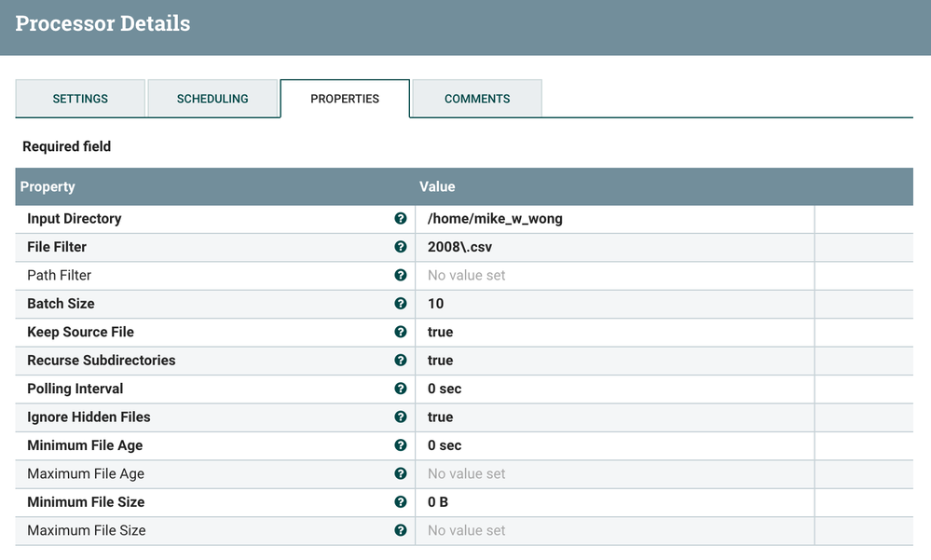Open Minimum File Age help icon
Image resolution: width=931 pixels, height=560 pixels.
pyautogui.click(x=400, y=445)
